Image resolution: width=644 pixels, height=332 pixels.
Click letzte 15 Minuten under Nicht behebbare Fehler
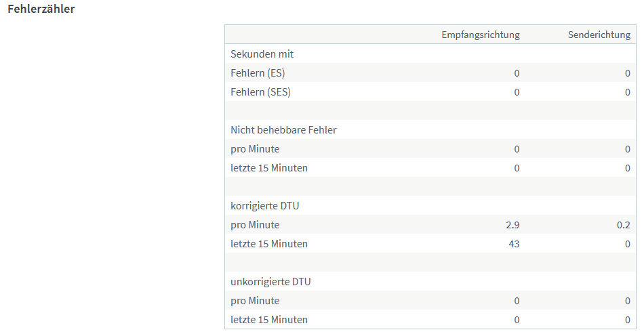pos(269,168)
